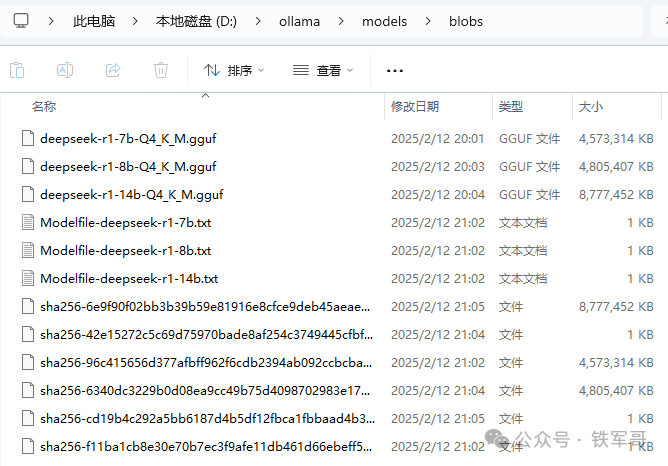This screenshot has height=466, width=668.
Task: Click size 4,805,407 KB of the 8b gguf
Action: 616,167
